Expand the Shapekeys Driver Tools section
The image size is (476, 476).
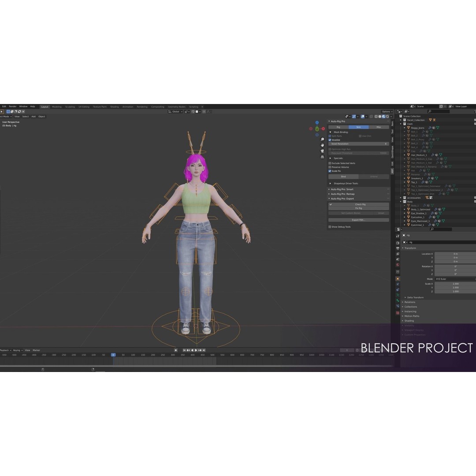point(331,183)
